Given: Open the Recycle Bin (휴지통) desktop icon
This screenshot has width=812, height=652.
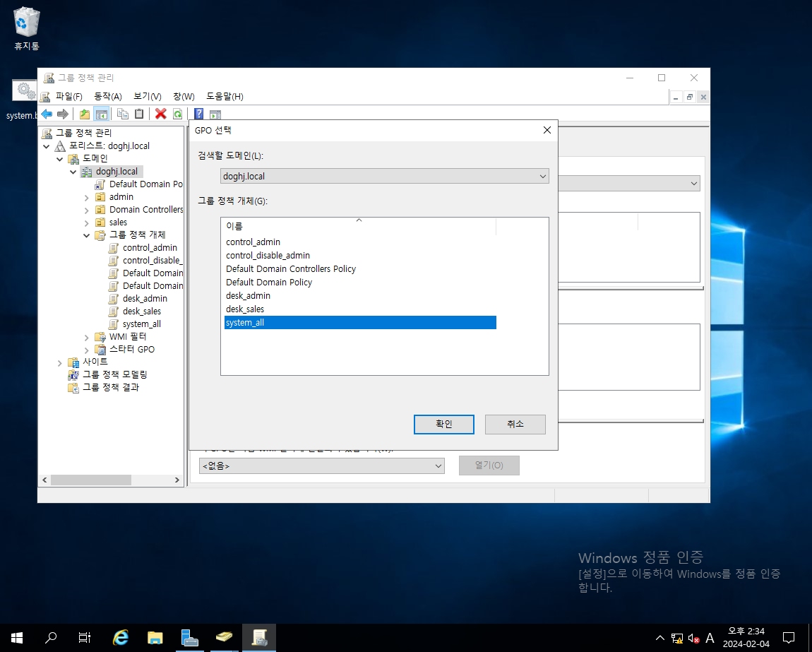Looking at the screenshot, I should click(x=26, y=28).
